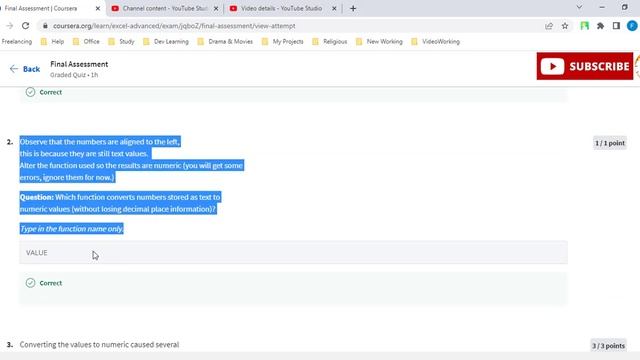The image size is (640, 360).
Task: Open the Help bookmark folder
Action: click(52, 42)
